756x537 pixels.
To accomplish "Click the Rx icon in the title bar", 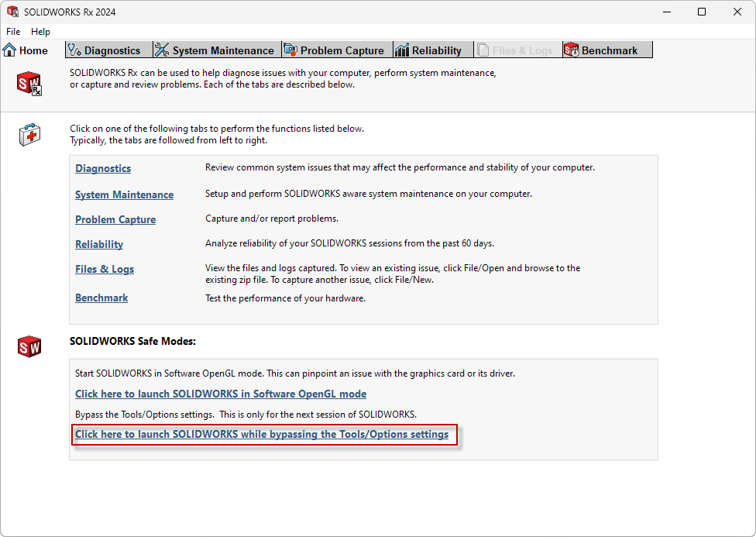I will click(x=12, y=12).
